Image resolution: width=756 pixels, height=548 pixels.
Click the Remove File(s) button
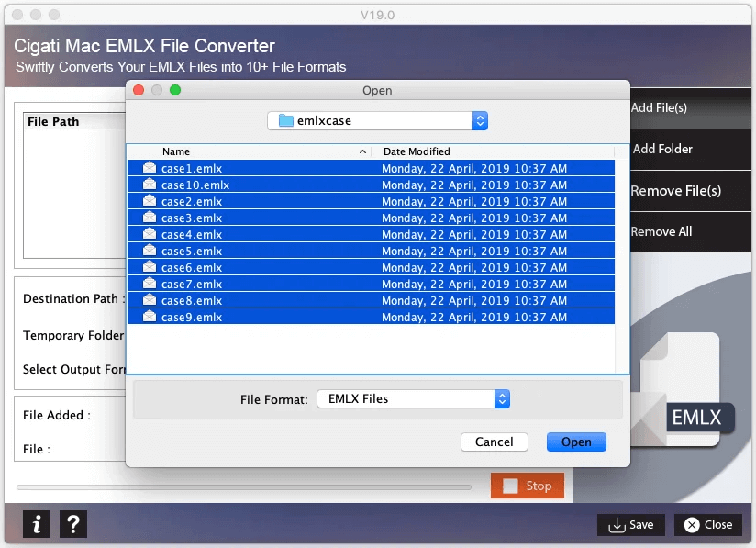click(691, 191)
